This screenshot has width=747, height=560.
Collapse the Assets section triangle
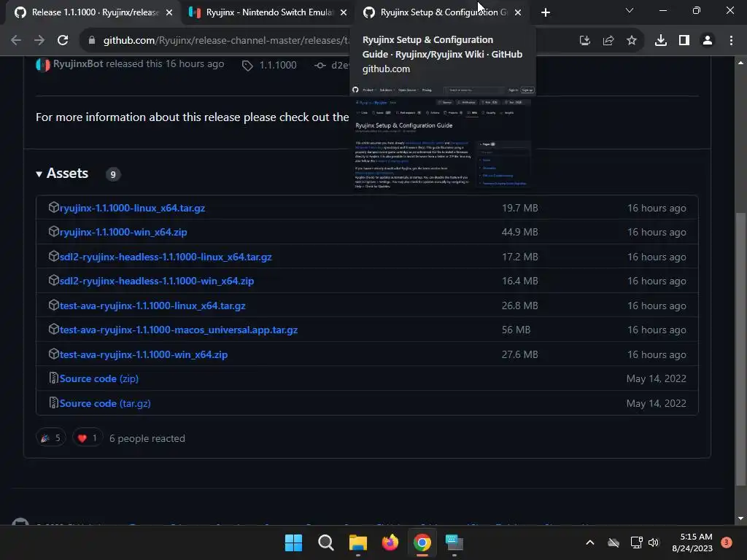(x=39, y=174)
